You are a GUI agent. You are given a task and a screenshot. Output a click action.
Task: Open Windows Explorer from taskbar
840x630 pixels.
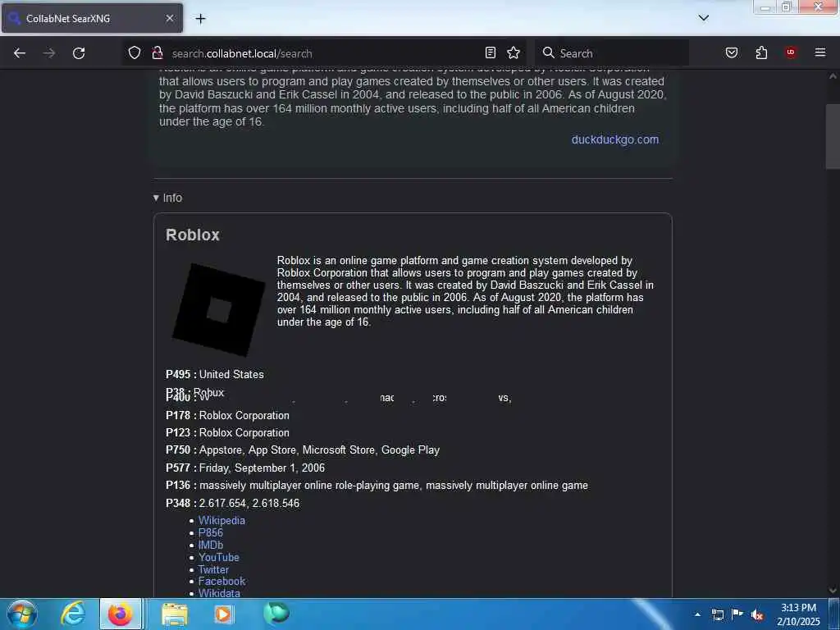(175, 614)
